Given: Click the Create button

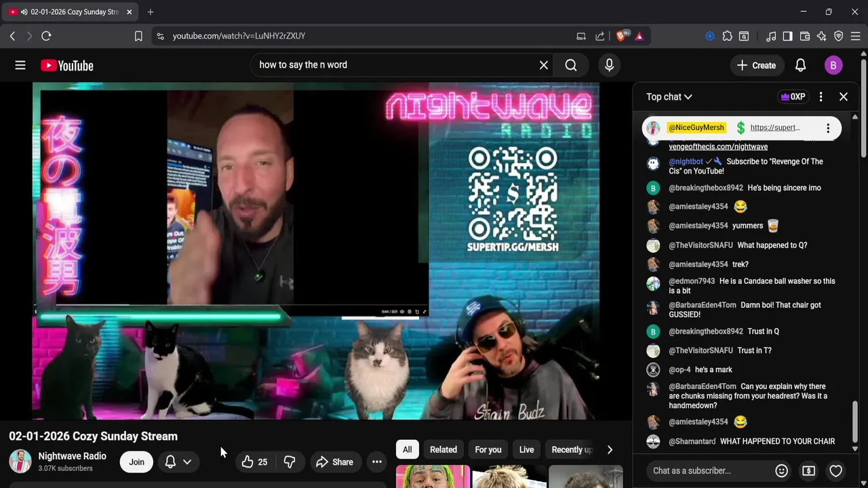Looking at the screenshot, I should [756, 65].
